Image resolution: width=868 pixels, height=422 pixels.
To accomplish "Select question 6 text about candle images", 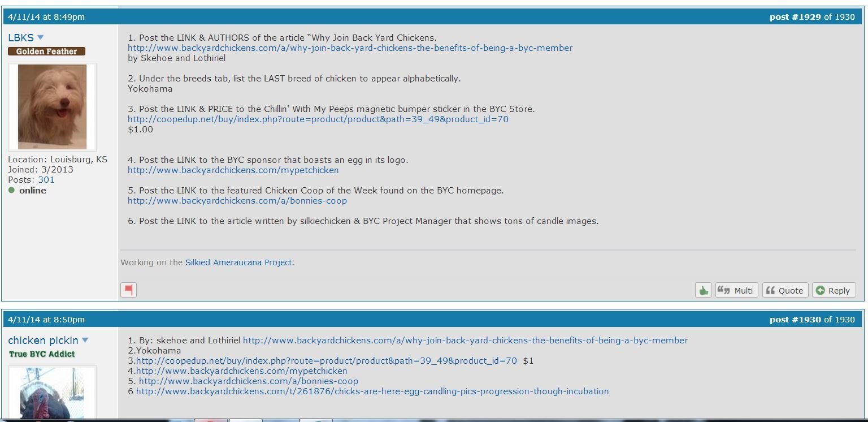I will click(x=363, y=221).
